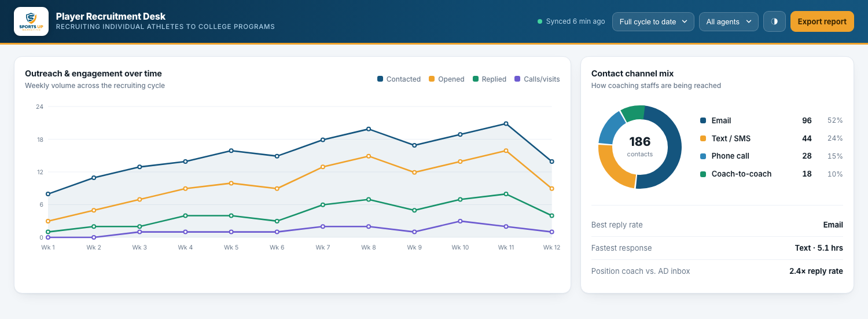Click the Text / SMS orange swatch
Viewport: 868px width, 319px height.
(x=703, y=138)
